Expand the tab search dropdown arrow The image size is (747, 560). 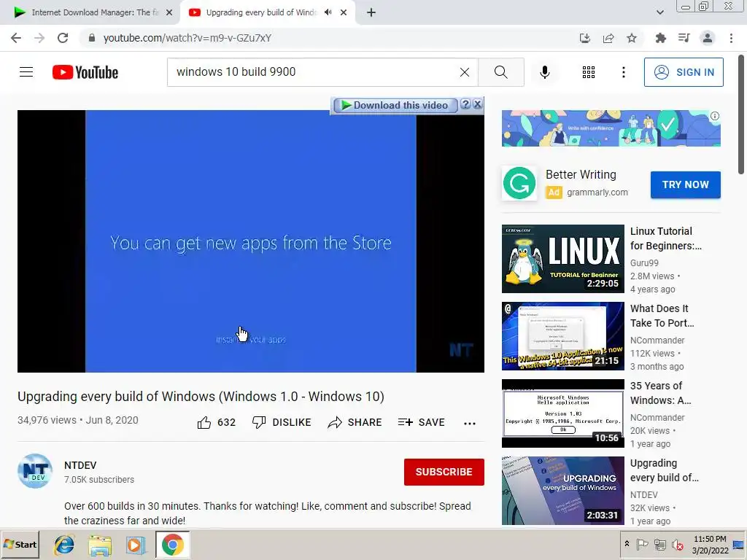tap(659, 12)
